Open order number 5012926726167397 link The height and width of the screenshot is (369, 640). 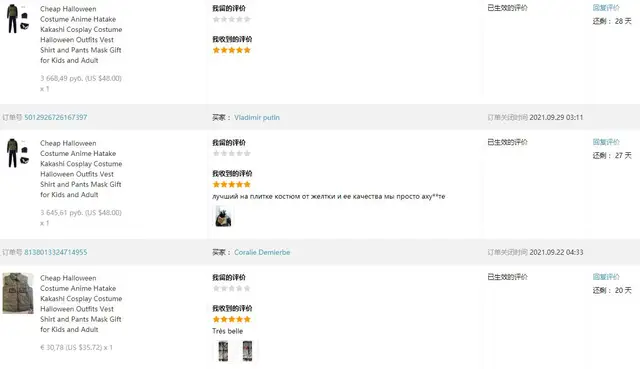tap(56, 117)
